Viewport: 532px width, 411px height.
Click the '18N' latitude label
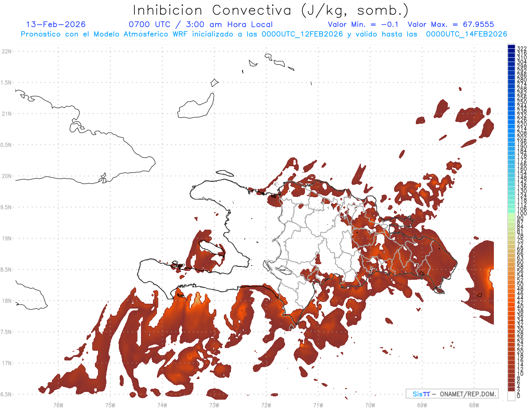[7, 301]
